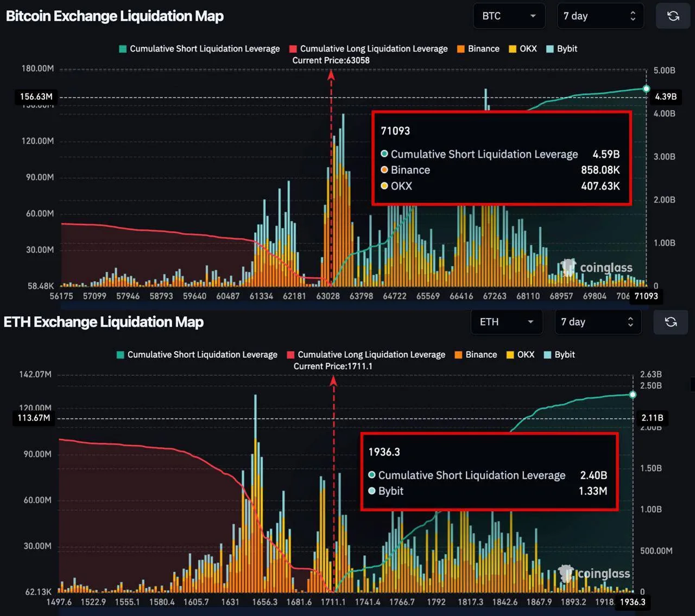Click Bitcoin Exchange Liquidation Map title
Viewport: 695px width, 616px height.
pyautogui.click(x=115, y=16)
